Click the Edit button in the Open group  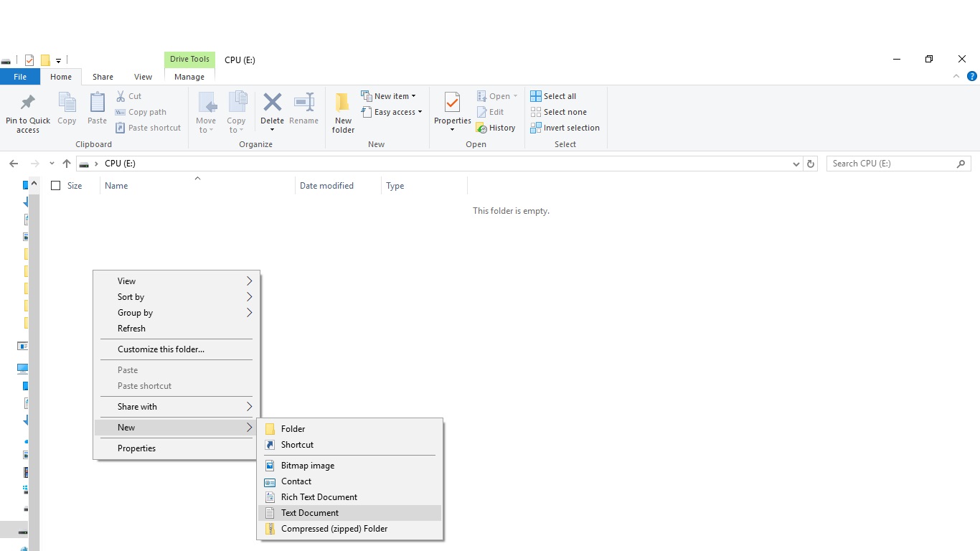490,112
